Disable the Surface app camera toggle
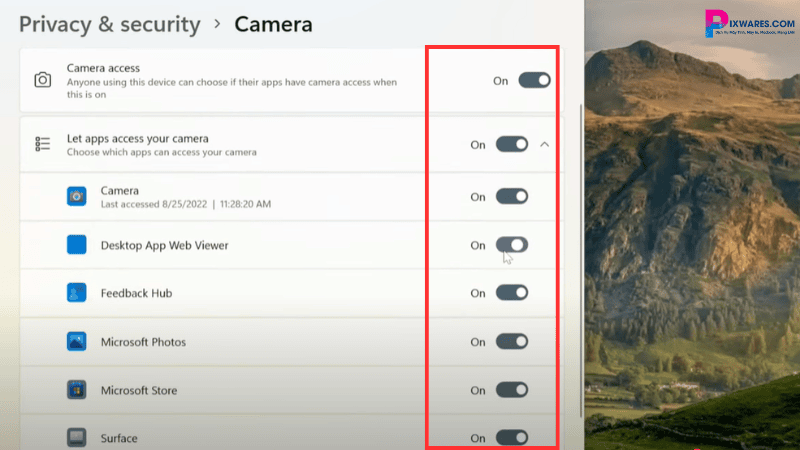The width and height of the screenshot is (800, 450). [512, 438]
